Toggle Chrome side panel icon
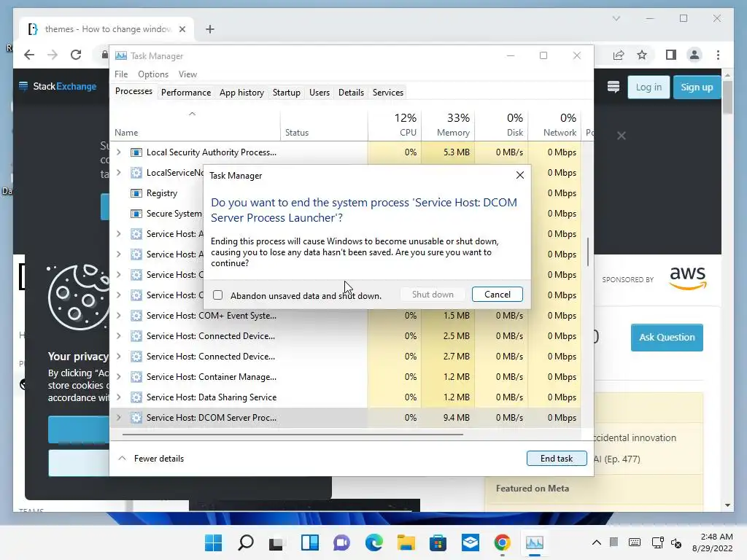This screenshot has height=560, width=747. pos(671,55)
